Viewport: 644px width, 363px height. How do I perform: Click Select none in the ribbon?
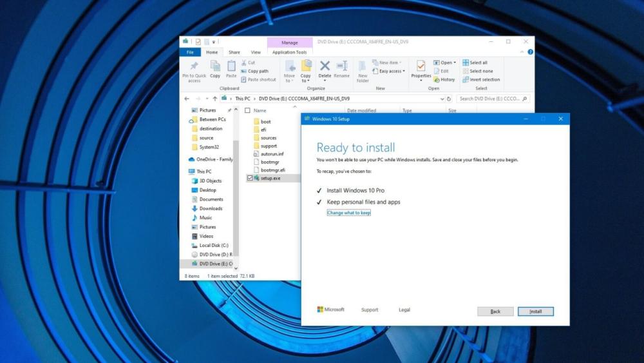click(478, 71)
